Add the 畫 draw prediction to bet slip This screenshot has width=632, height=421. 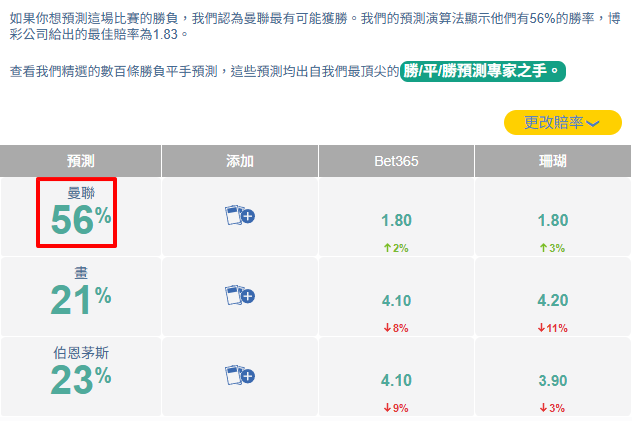coord(240,295)
